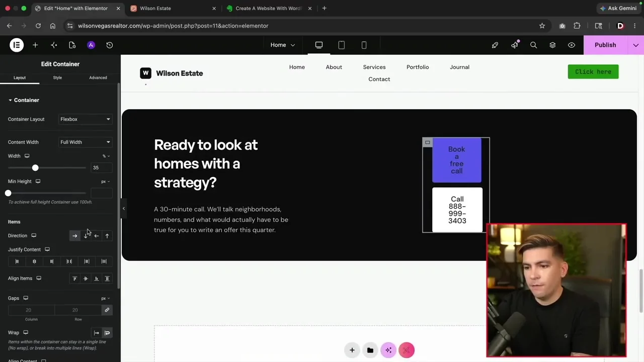Image resolution: width=644 pixels, height=362 pixels.
Task: Open template library folder button
Action: coord(370,350)
